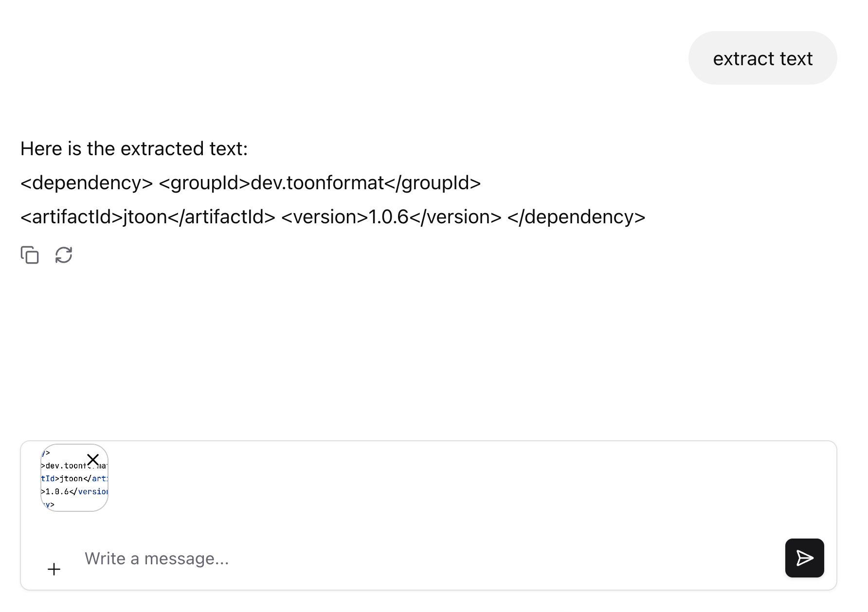Click the opening <dependency> tag text
Viewport: 868px width, 612px height.
(x=87, y=183)
